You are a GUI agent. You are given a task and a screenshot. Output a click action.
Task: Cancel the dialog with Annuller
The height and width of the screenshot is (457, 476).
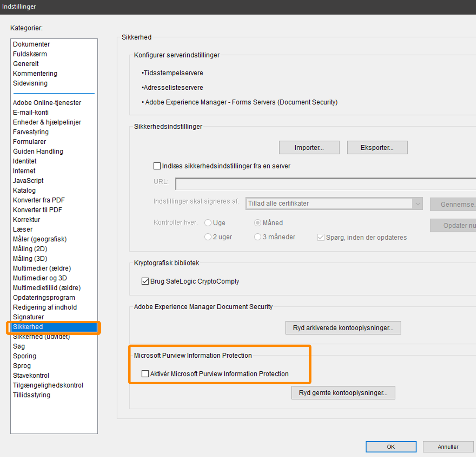[448, 447]
